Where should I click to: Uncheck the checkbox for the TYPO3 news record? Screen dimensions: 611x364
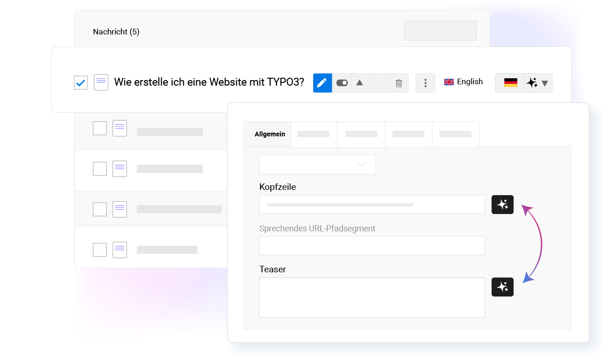pos(81,83)
